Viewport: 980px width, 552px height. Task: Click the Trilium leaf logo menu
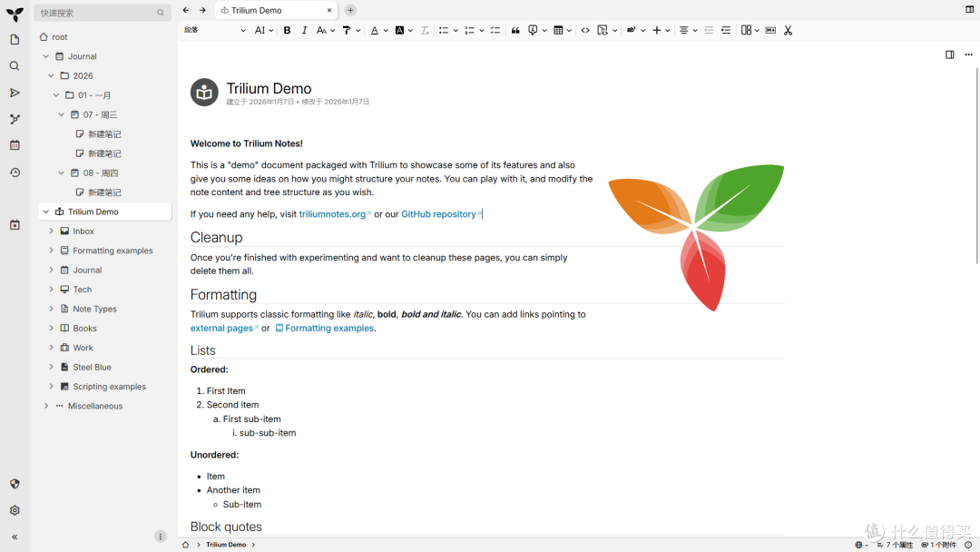click(x=15, y=13)
